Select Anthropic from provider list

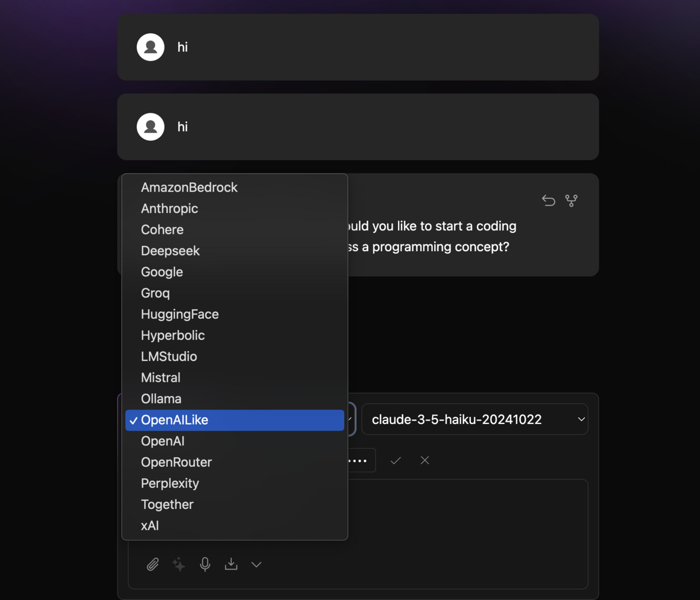pyautogui.click(x=170, y=208)
